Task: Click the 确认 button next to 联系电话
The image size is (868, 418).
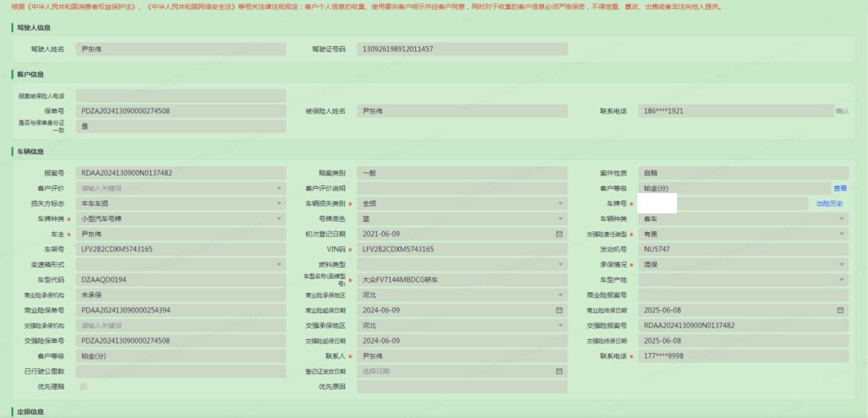Action: pos(842,111)
